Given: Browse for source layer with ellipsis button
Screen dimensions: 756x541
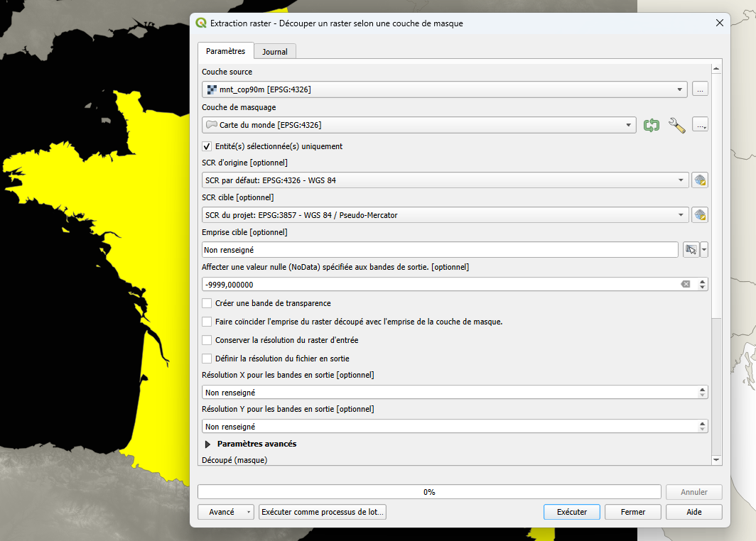Looking at the screenshot, I should 700,89.
